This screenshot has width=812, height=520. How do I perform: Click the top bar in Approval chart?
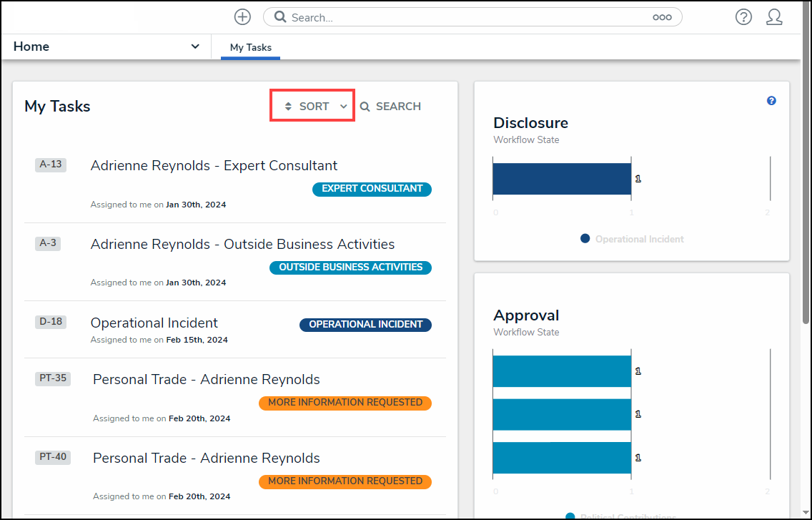[562, 371]
